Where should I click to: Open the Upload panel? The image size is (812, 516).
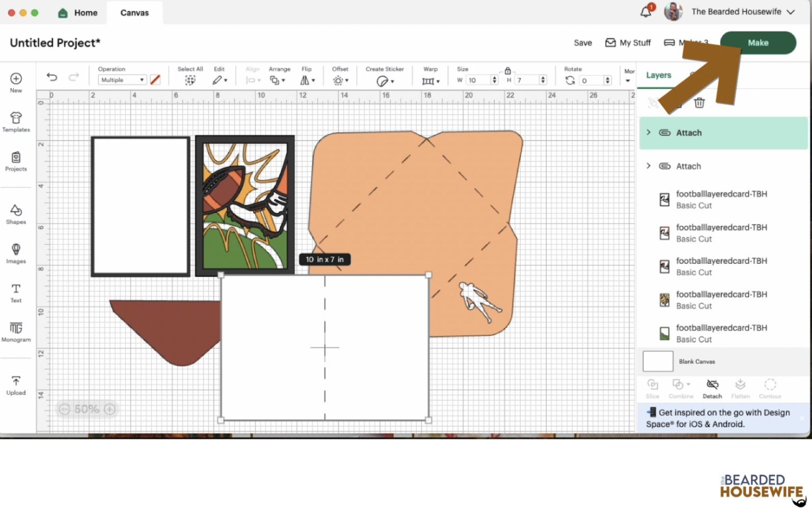click(x=16, y=385)
